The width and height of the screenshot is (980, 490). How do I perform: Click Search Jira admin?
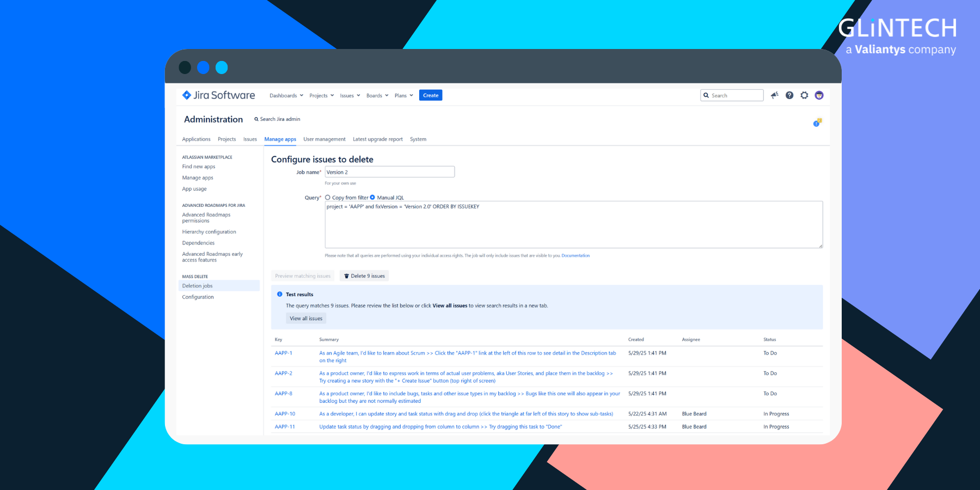[277, 119]
